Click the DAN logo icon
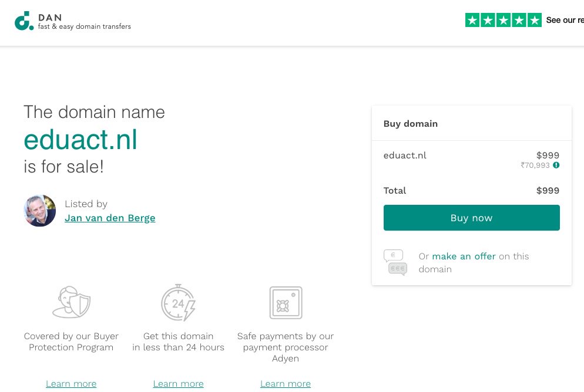The width and height of the screenshot is (584, 392). click(x=24, y=21)
